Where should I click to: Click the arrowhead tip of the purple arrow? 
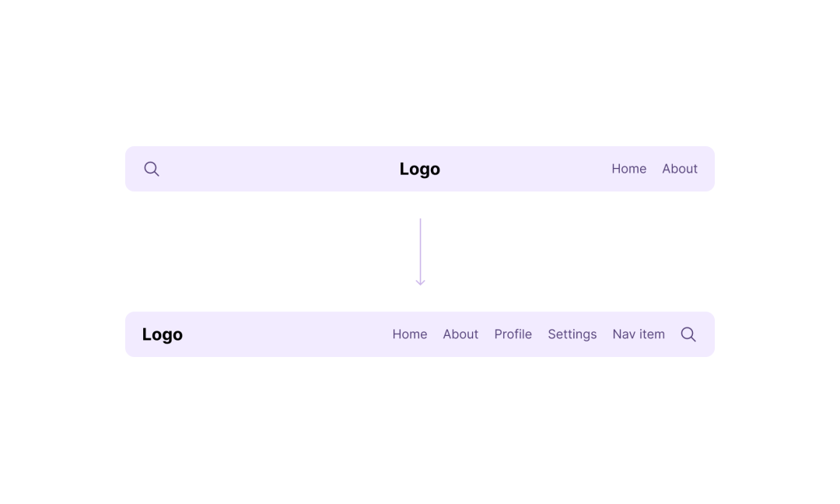tap(421, 283)
